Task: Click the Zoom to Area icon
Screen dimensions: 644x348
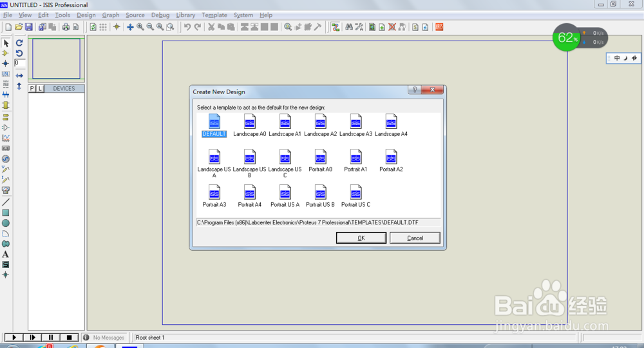Action: tap(170, 27)
